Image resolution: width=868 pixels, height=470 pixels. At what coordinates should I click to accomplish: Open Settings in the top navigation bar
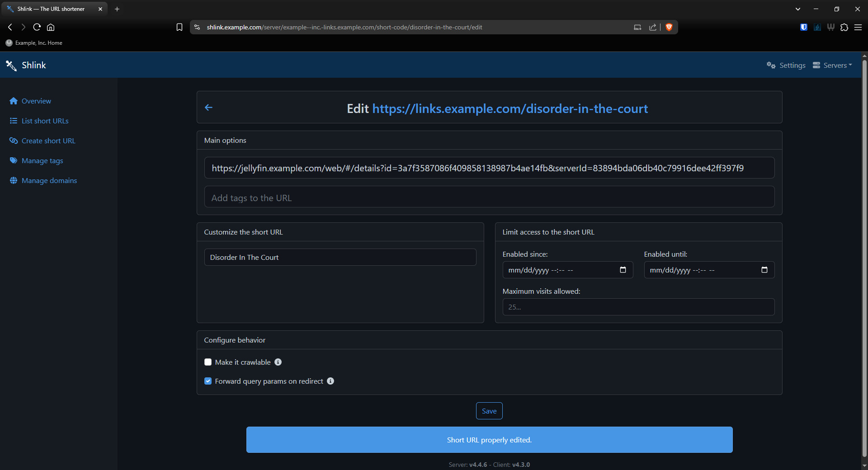[x=786, y=65]
